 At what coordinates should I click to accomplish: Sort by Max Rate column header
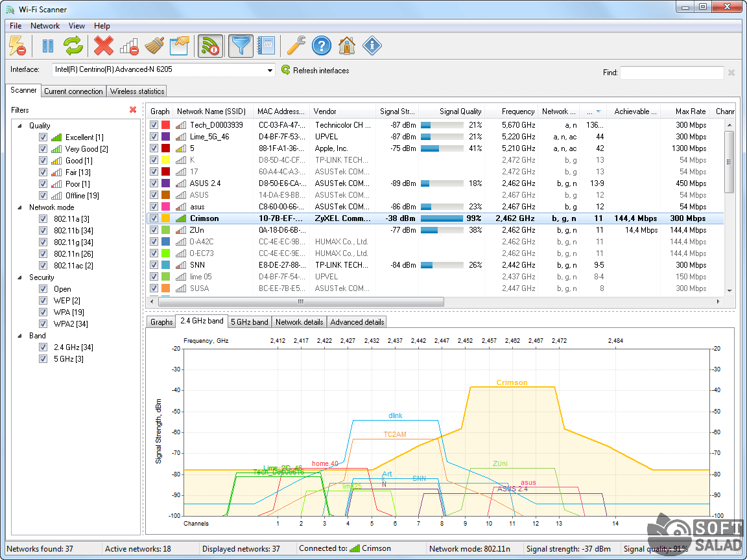click(x=685, y=111)
